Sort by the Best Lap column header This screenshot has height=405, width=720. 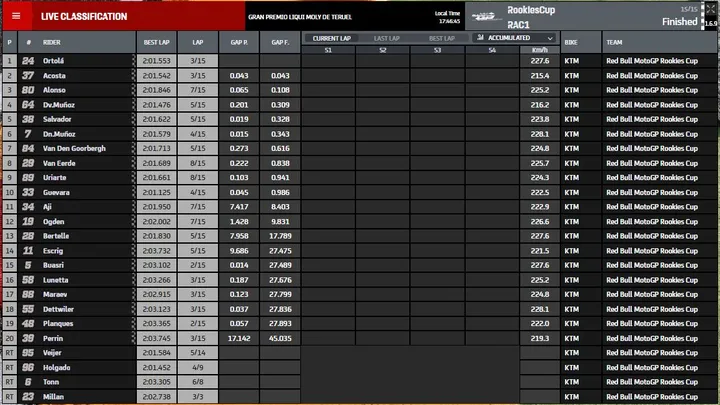(157, 42)
